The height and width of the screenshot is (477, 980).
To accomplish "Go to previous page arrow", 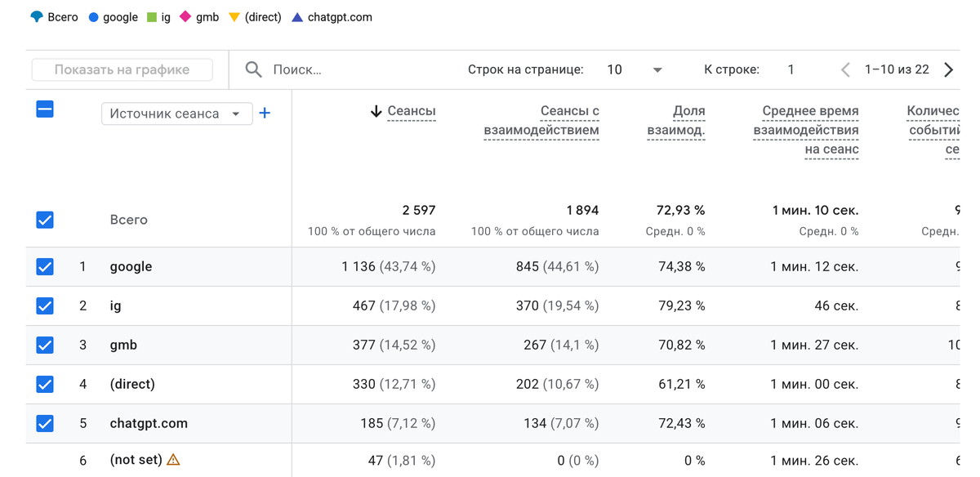I will 846,69.
